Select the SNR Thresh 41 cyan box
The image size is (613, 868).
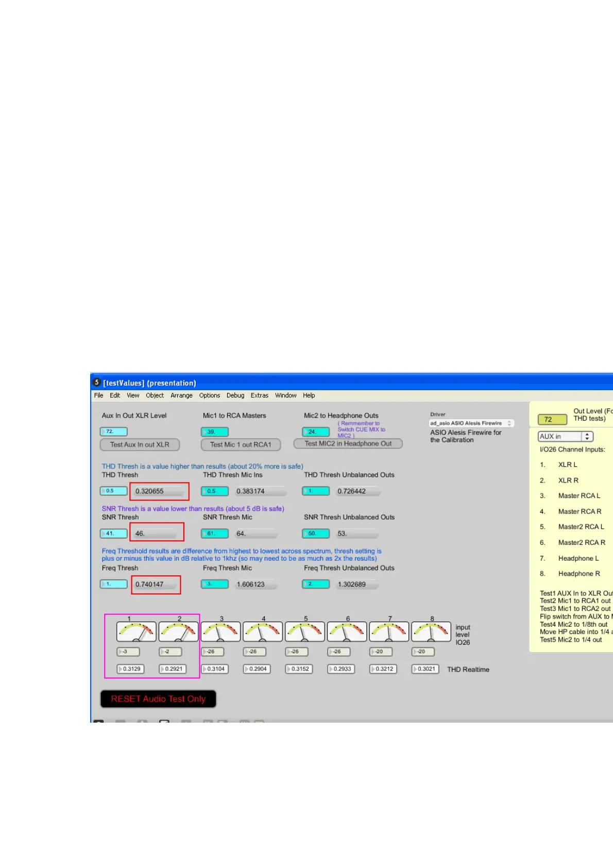pos(113,533)
